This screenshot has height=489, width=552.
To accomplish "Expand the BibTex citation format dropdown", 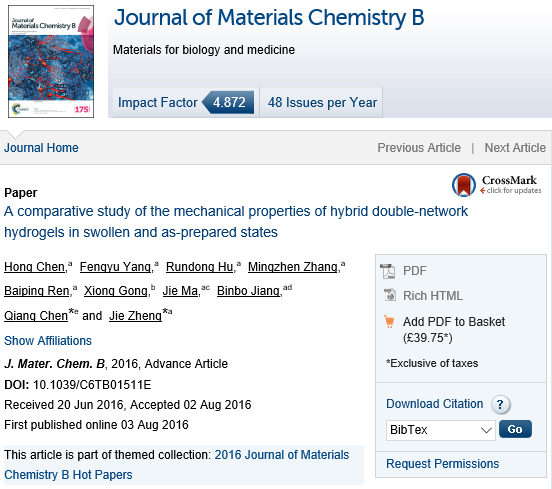I will pyautogui.click(x=440, y=430).
